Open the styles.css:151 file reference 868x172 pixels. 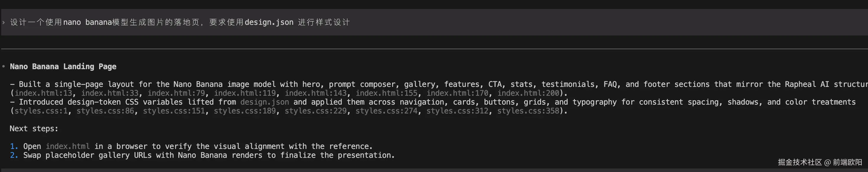(x=174, y=111)
